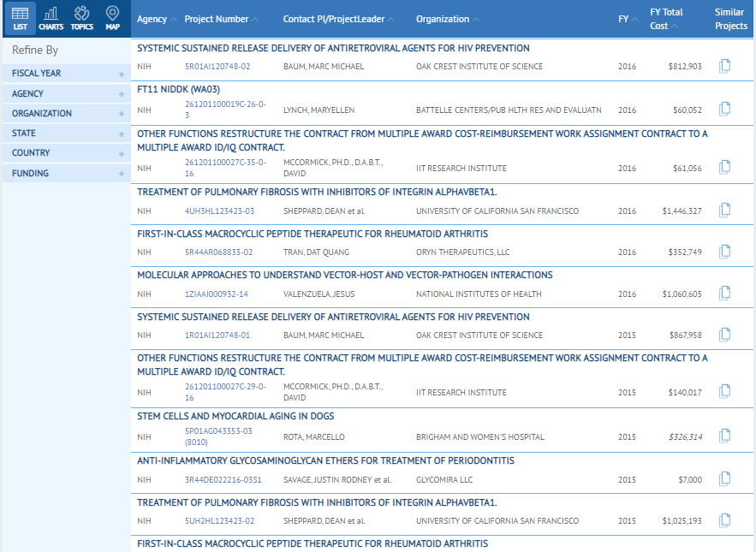Image resolution: width=756 pixels, height=552 pixels.
Task: Open the Topics view
Action: [x=82, y=18]
